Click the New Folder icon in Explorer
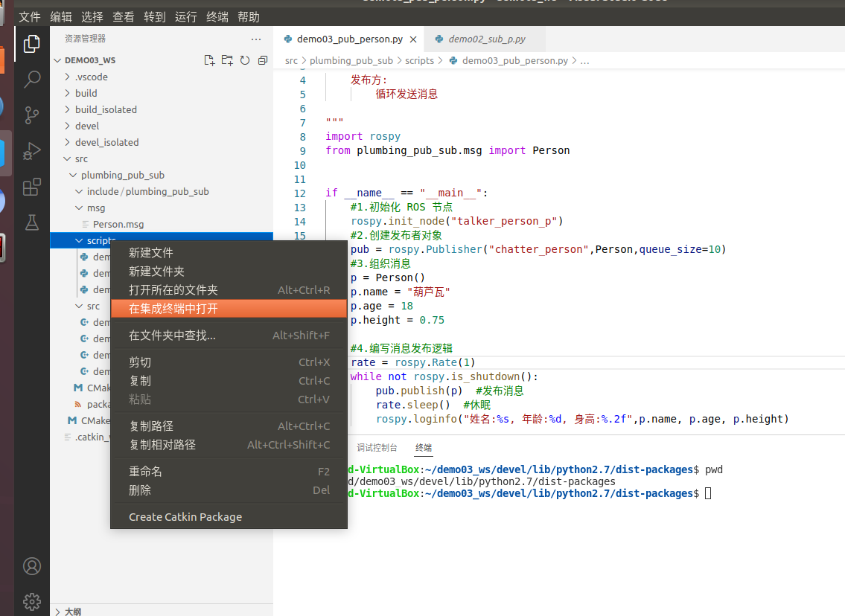This screenshot has width=845, height=616. (227, 60)
